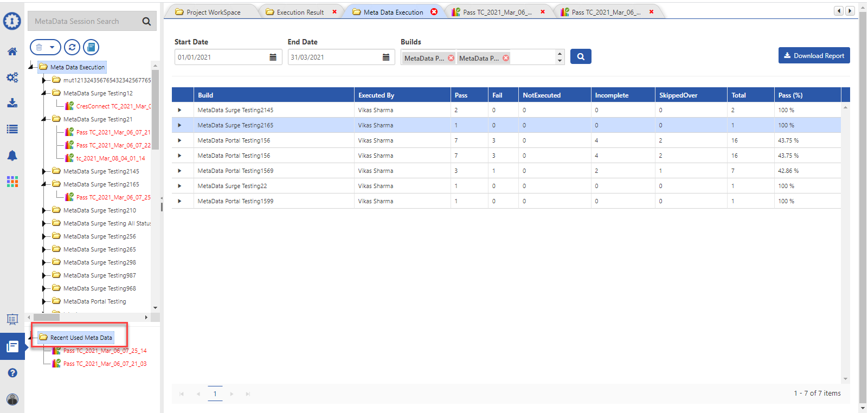
Task: Open the delete dropdown above the tree
Action: click(45, 47)
